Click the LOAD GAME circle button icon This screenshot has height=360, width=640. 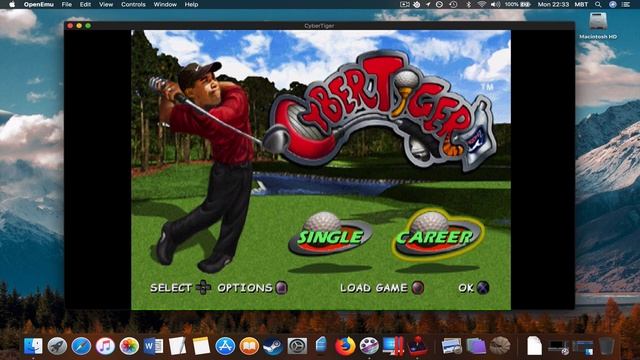tap(418, 288)
